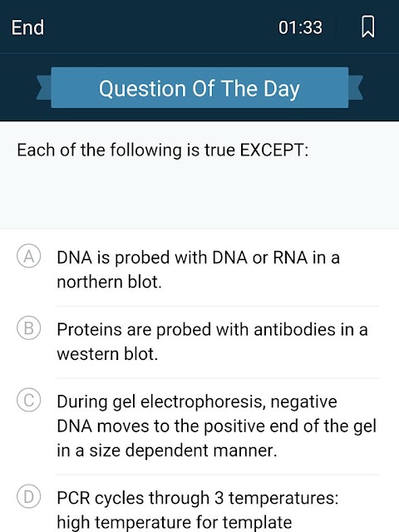The height and width of the screenshot is (532, 399).
Task: Choose answer about PCR cycle temperatures
Action: (x=198, y=510)
